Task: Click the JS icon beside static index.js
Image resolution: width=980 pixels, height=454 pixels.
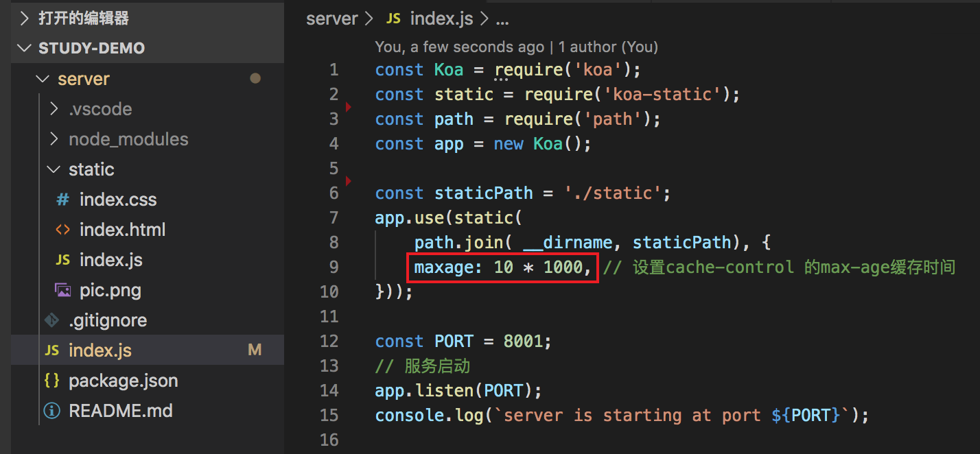Action: coord(62,260)
